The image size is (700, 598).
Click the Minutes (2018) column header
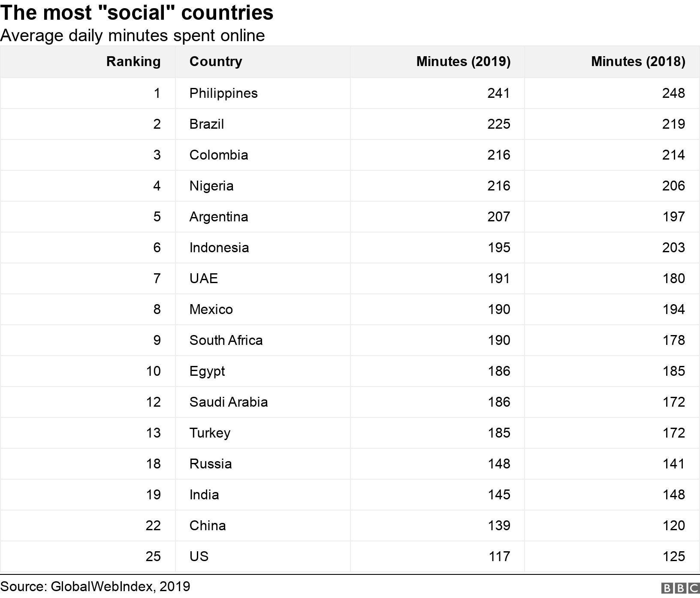click(x=638, y=61)
